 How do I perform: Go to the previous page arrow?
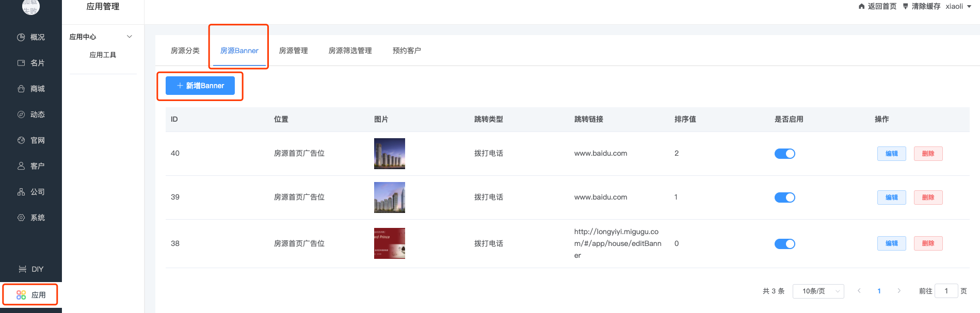point(859,291)
